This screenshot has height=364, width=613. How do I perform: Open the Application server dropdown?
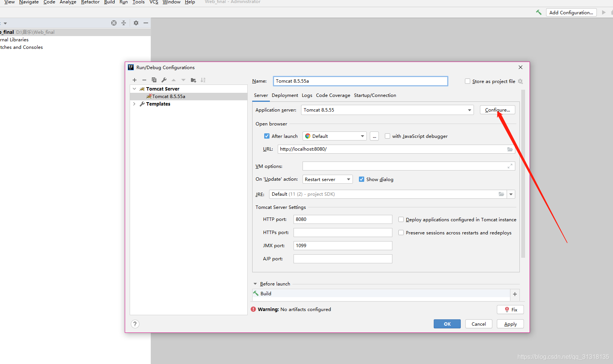tap(469, 110)
